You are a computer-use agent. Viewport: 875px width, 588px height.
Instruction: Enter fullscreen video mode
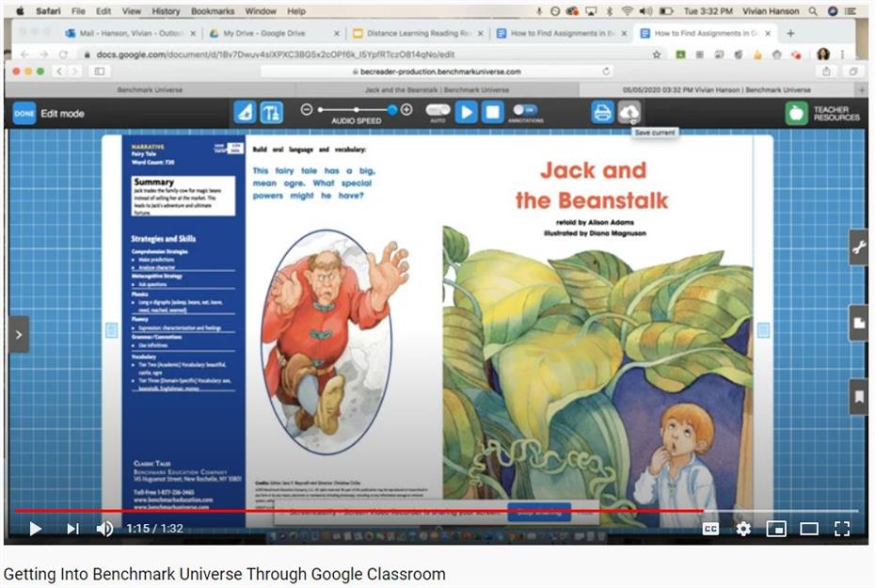coord(841,529)
